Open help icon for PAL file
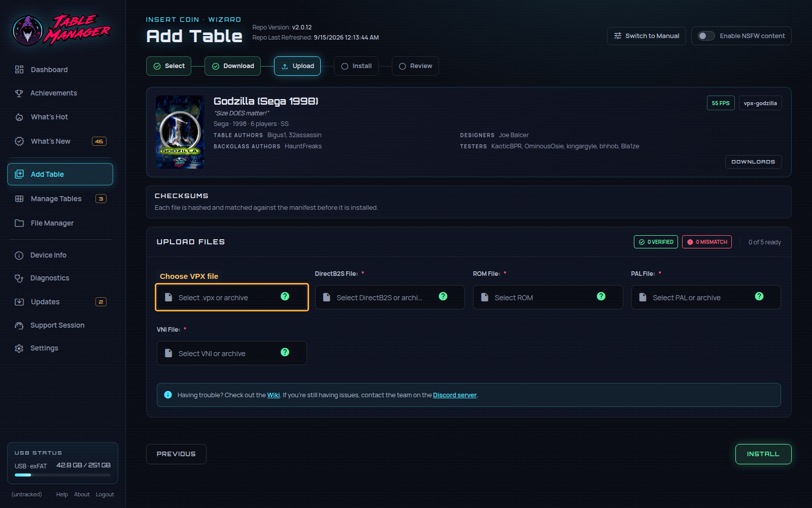This screenshot has width=812, height=508. pyautogui.click(x=759, y=296)
